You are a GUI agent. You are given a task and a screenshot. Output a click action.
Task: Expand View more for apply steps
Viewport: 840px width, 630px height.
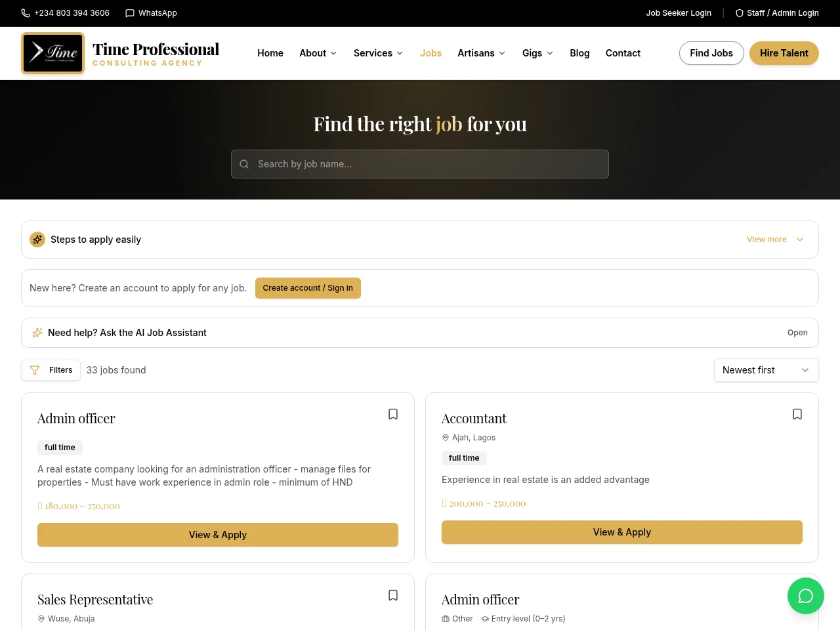pos(775,240)
